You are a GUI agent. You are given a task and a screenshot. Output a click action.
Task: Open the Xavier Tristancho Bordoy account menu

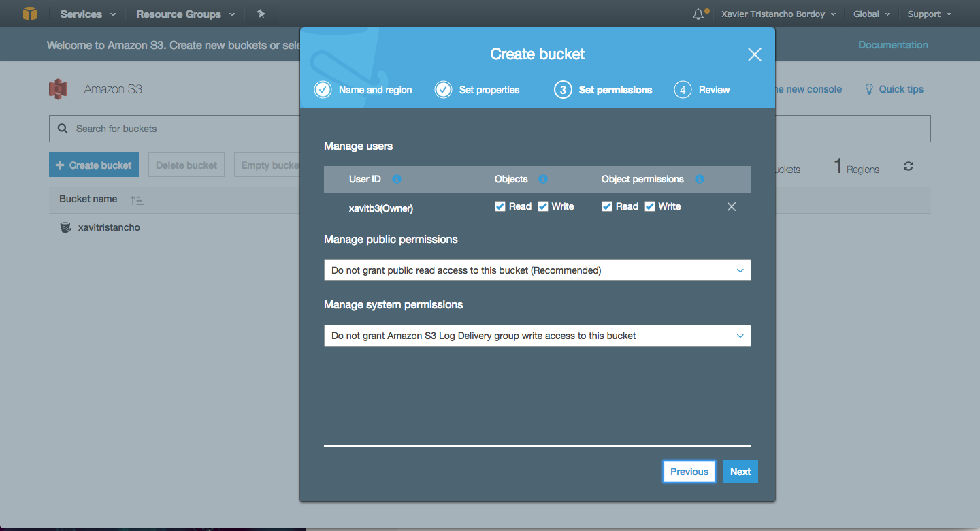click(779, 14)
